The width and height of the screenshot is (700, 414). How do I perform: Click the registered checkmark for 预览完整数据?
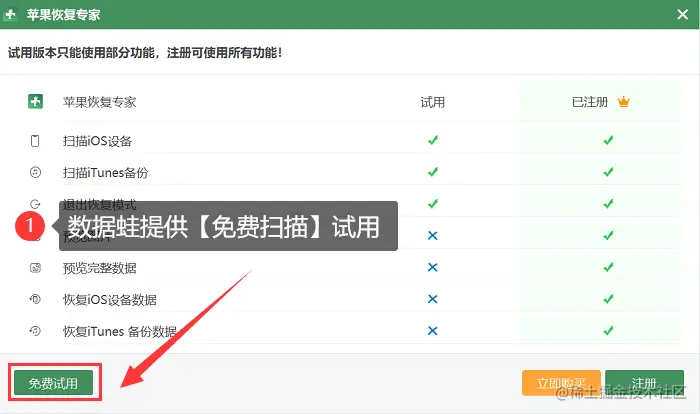click(608, 267)
